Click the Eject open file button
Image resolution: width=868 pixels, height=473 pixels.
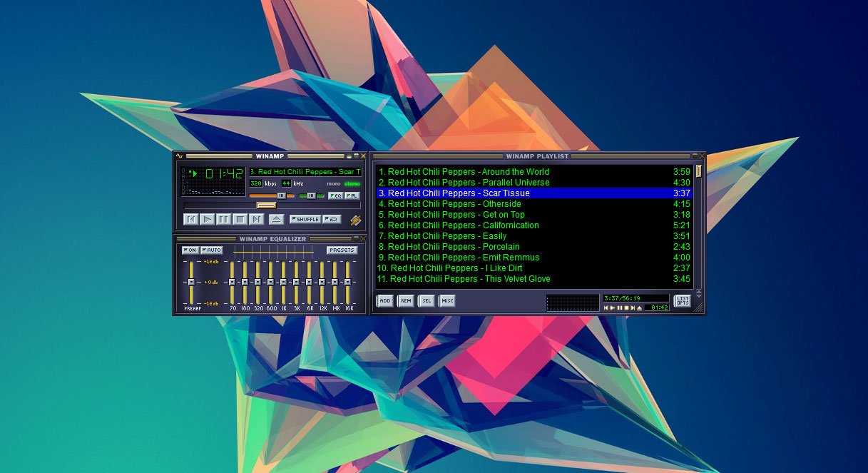[277, 220]
